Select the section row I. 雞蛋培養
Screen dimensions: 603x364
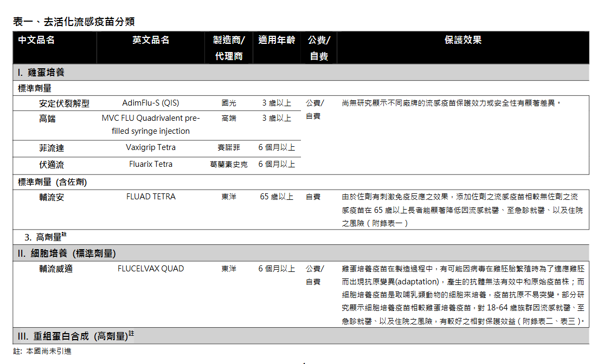click(301, 72)
